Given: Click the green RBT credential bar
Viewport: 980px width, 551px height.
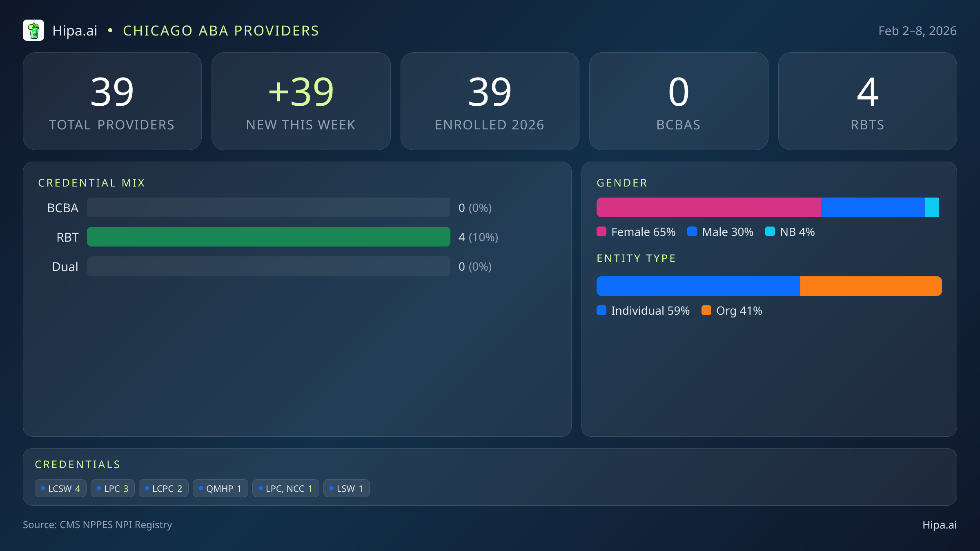Looking at the screenshot, I should 268,237.
